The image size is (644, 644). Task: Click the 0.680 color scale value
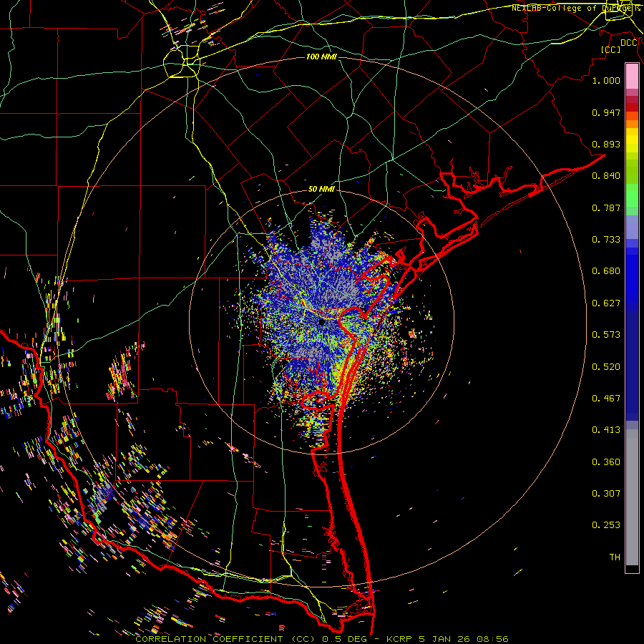coord(606,271)
